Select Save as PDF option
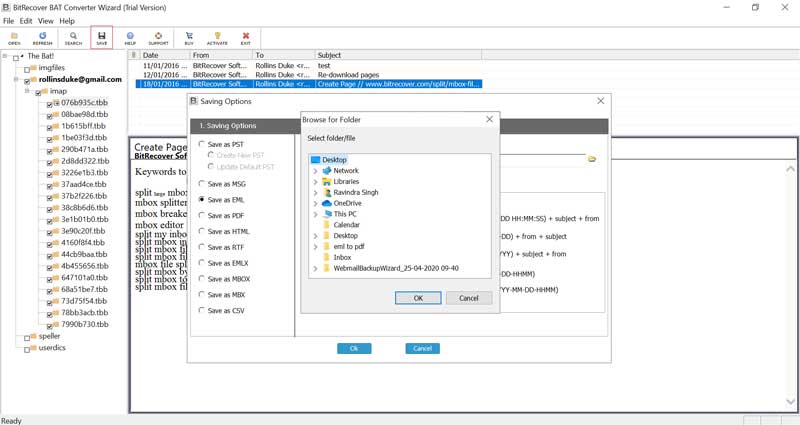The width and height of the screenshot is (800, 425). click(221, 215)
